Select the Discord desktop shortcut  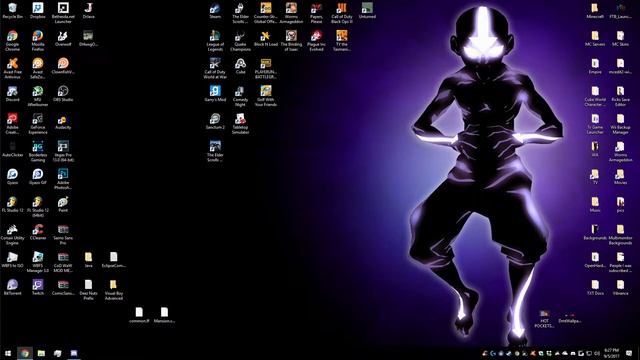point(13,94)
